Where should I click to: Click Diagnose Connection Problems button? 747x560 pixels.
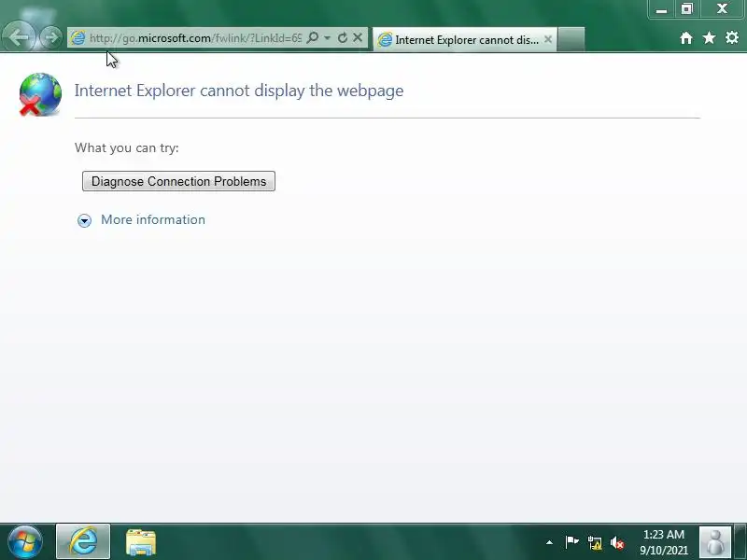point(178,181)
